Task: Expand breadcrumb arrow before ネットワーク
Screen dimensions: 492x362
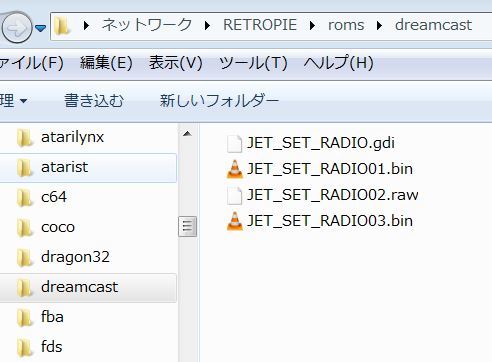Action: (86, 25)
